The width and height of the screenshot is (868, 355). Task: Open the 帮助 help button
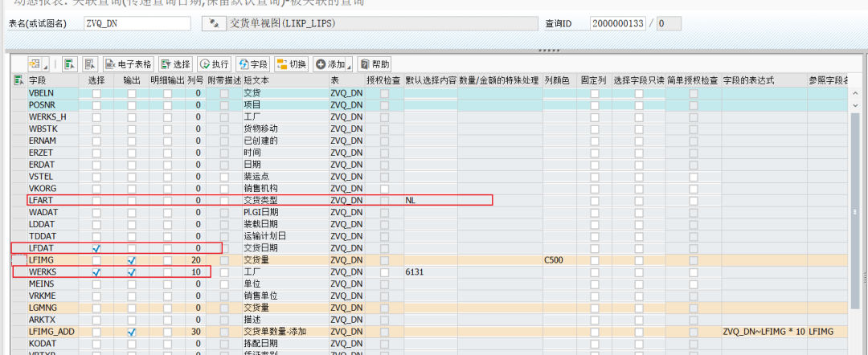375,63
